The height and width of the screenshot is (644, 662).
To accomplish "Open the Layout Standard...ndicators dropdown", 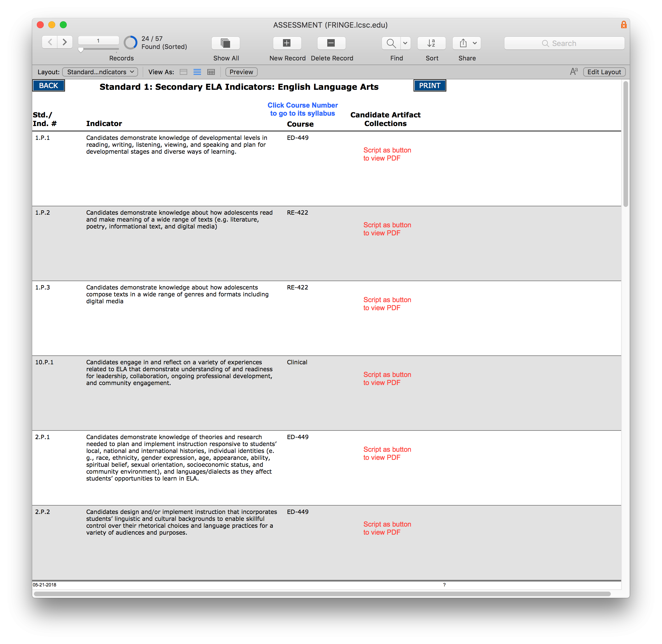I will [100, 72].
